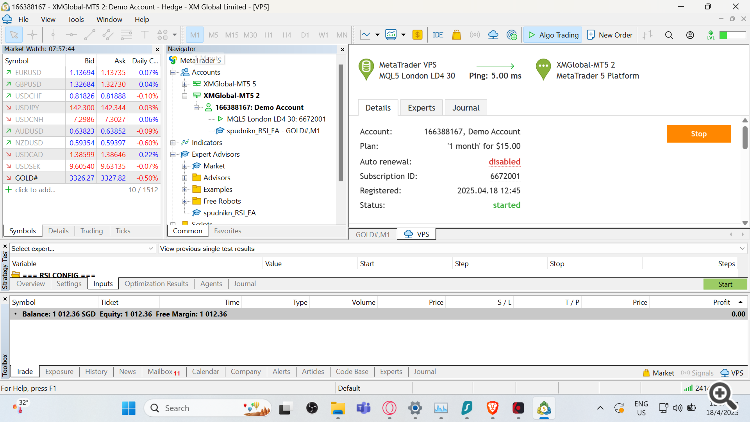Open the drawing objects dropdown arrow
Image resolution: width=750 pixels, height=422 pixels.
tap(175, 35)
